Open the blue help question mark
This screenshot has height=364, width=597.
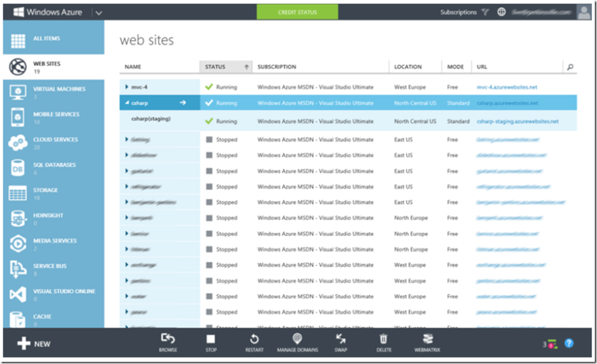pos(569,343)
